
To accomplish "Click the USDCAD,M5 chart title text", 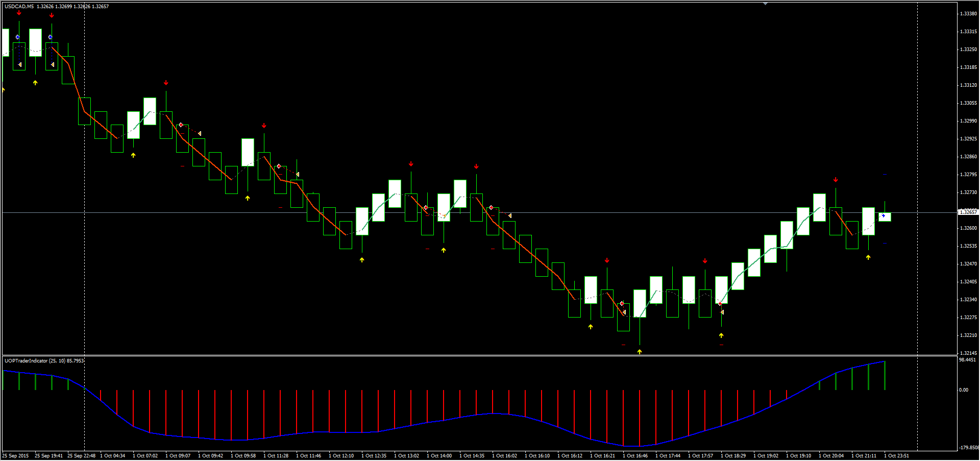I will click(19, 7).
